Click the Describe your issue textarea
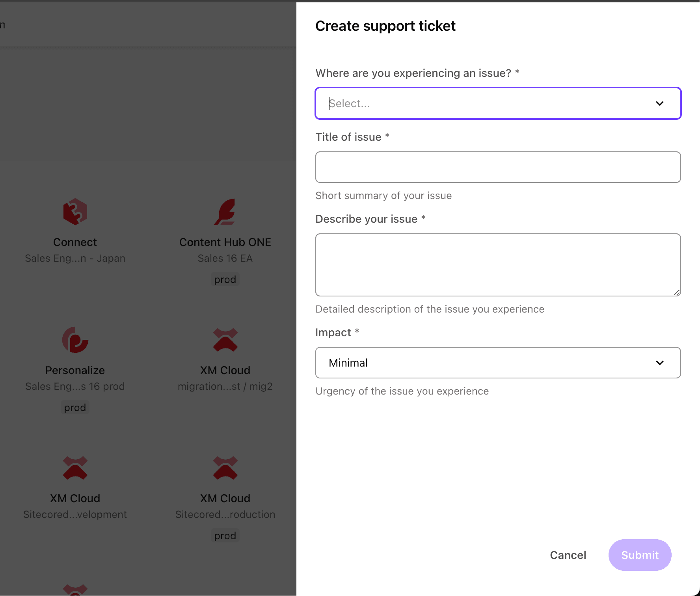The width and height of the screenshot is (700, 596). 498,264
